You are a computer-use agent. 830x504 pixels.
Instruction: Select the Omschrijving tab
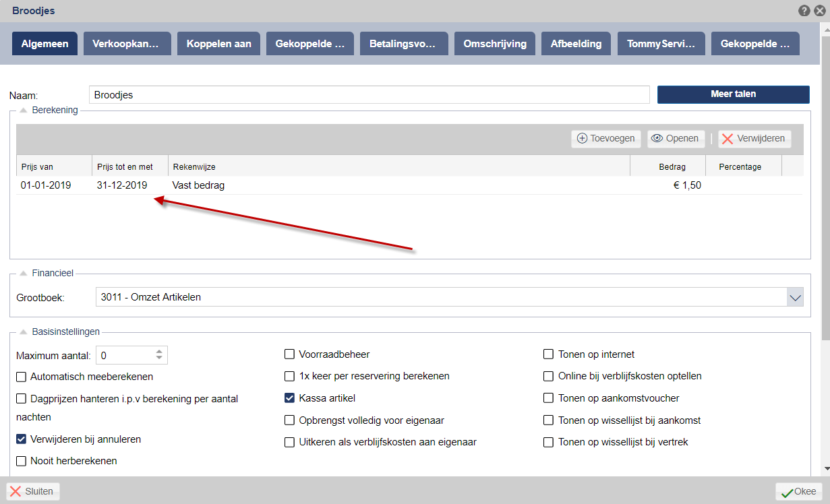click(x=494, y=44)
